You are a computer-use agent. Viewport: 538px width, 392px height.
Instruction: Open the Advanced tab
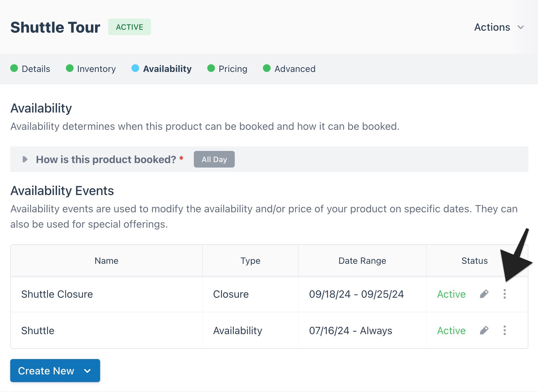289,69
